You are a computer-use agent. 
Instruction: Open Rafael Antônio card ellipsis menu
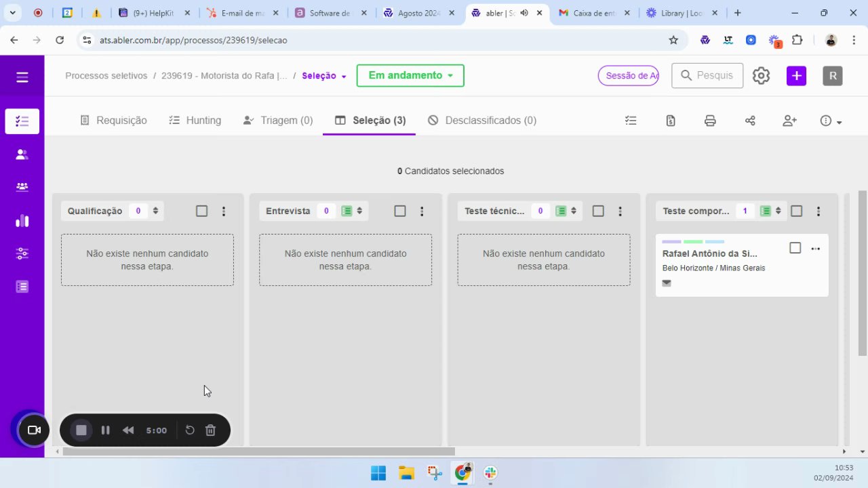pyautogui.click(x=816, y=249)
